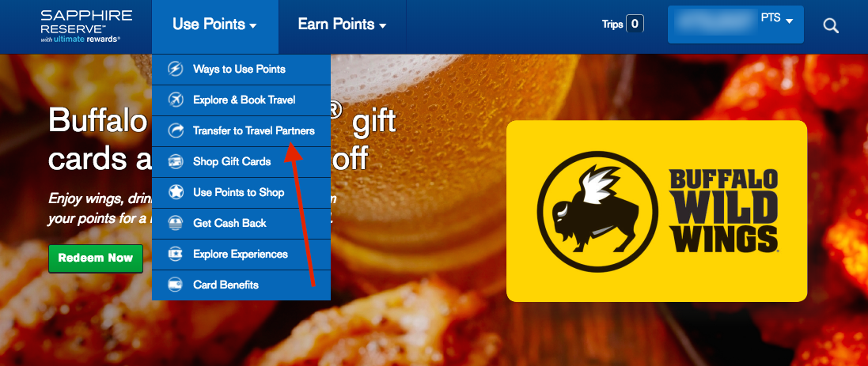The image size is (868, 366).
Task: Choose Get Cash Back from menu
Action: [x=241, y=224]
